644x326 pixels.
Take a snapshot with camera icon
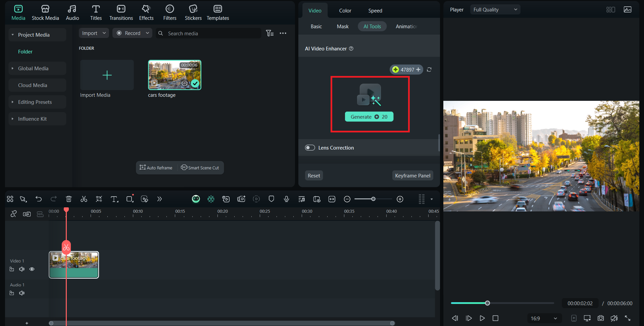pos(601,318)
